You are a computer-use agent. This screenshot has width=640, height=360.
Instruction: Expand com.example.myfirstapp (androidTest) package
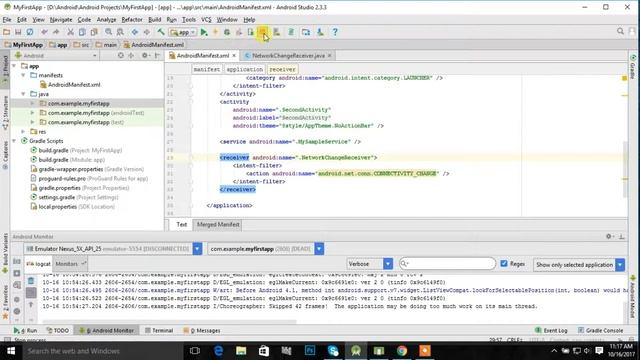coord(32,113)
